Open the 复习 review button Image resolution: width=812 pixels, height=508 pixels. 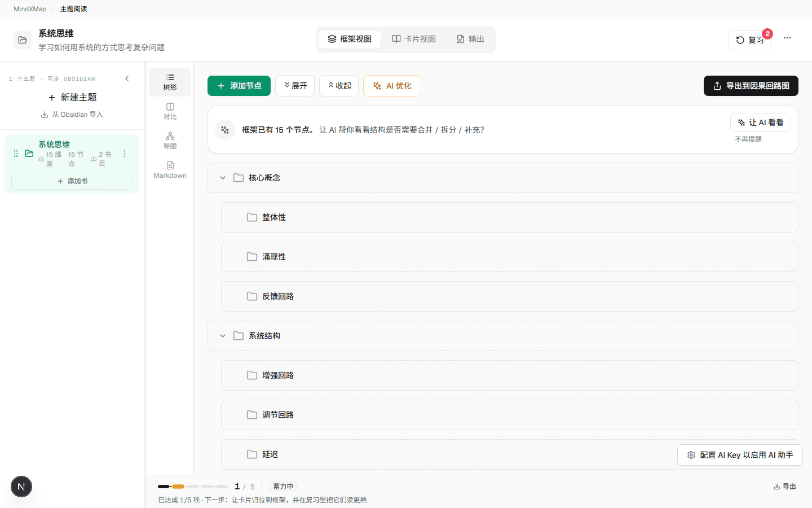[x=750, y=40]
